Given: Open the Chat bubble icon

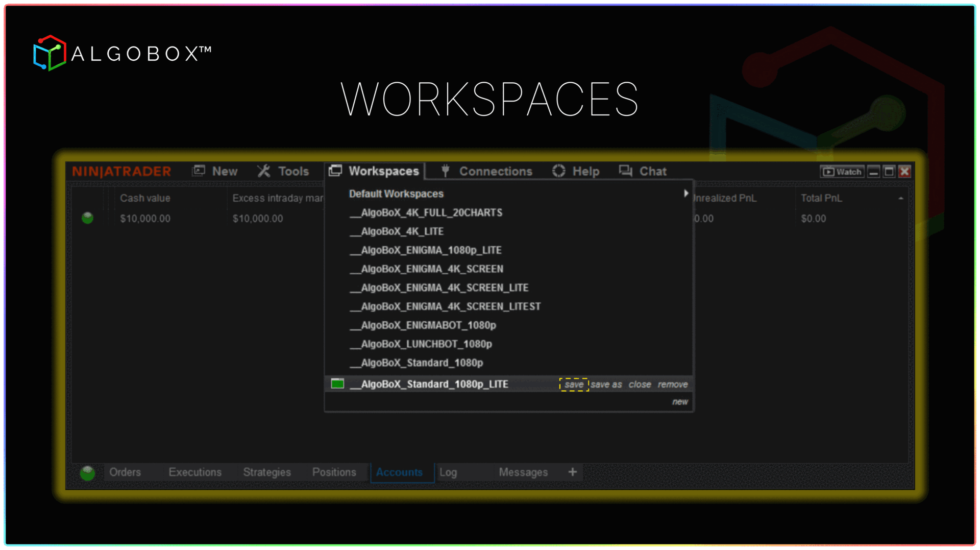Looking at the screenshot, I should pos(625,171).
